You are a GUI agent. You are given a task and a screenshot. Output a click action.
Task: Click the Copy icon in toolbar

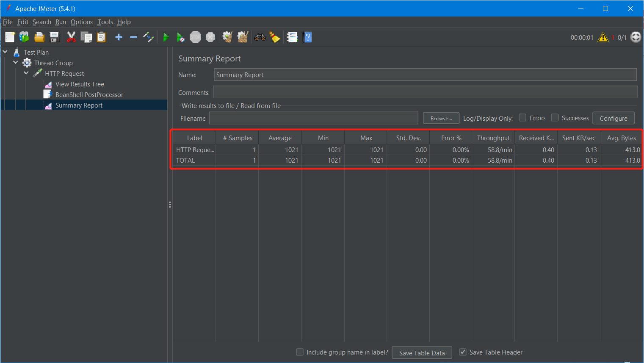pos(86,37)
